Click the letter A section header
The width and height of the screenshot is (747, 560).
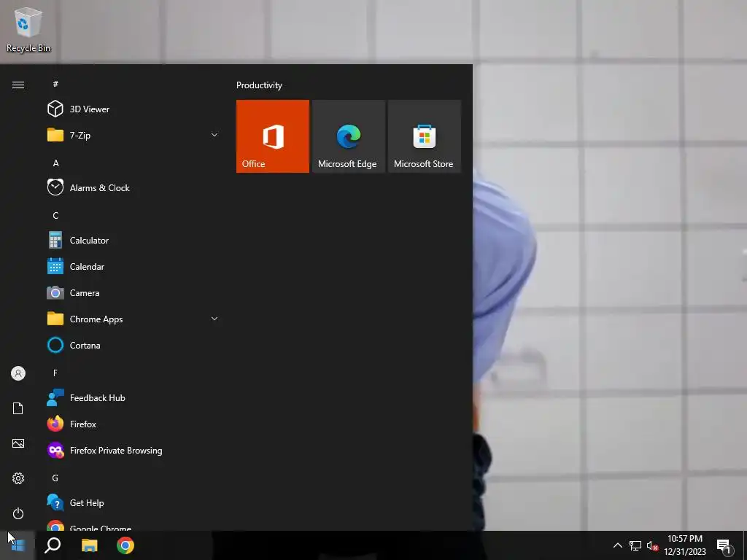pyautogui.click(x=55, y=163)
